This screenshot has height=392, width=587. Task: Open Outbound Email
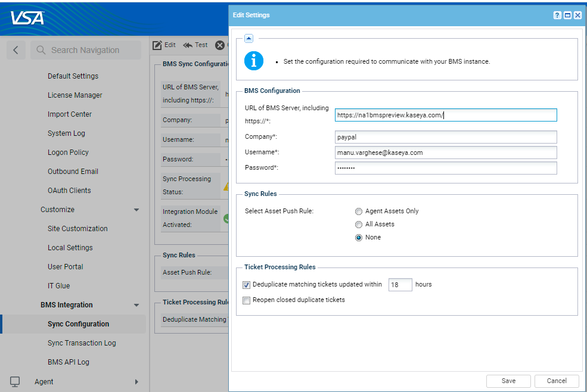tap(73, 172)
